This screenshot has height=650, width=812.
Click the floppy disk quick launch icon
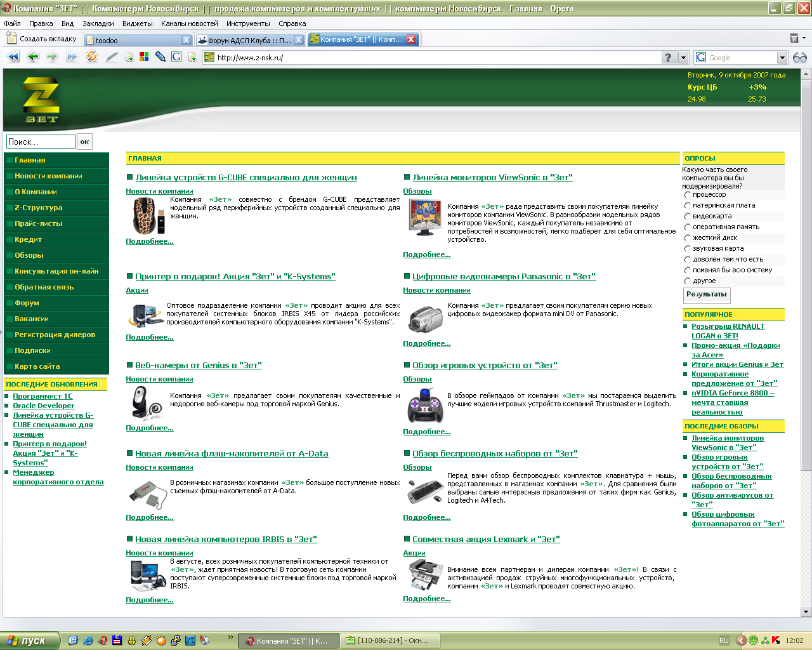pyautogui.click(x=117, y=640)
